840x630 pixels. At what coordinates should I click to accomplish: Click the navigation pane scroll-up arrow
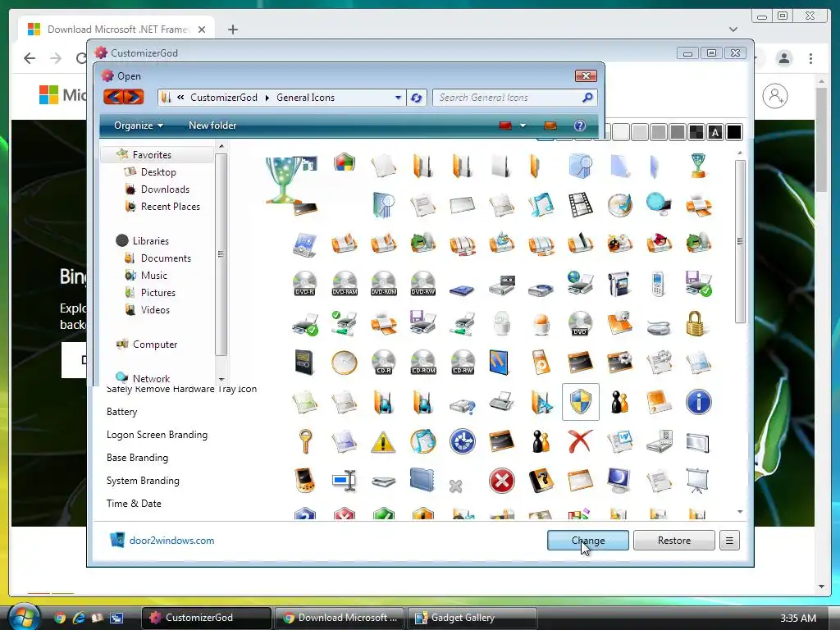pos(221,146)
